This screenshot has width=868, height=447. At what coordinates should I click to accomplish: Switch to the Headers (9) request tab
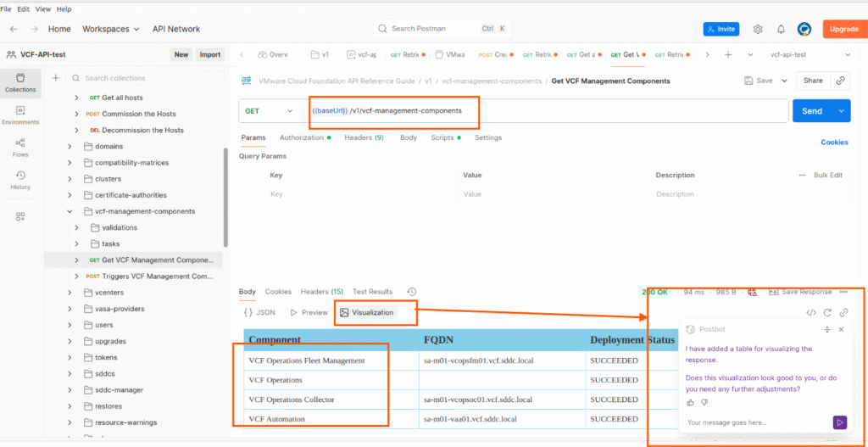[364, 137]
